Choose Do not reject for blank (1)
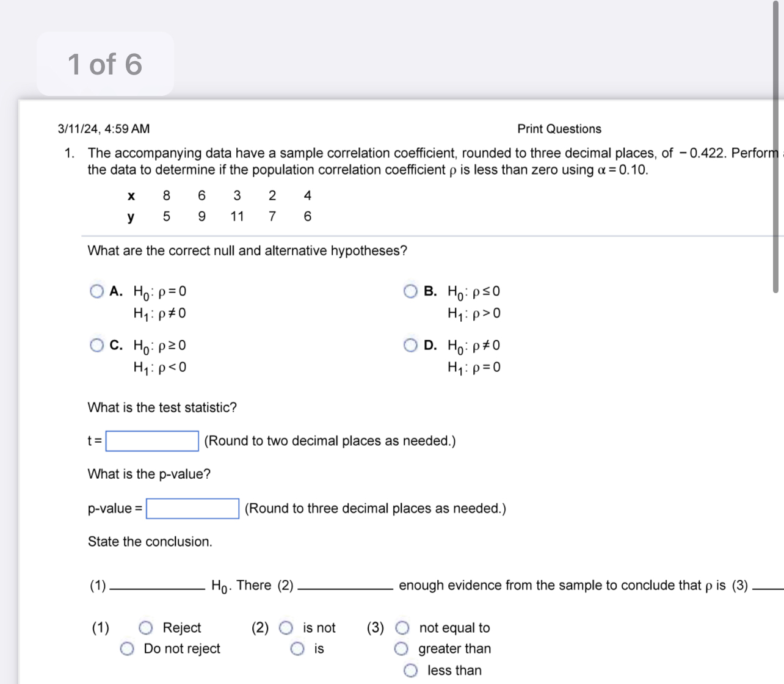 click(x=128, y=649)
